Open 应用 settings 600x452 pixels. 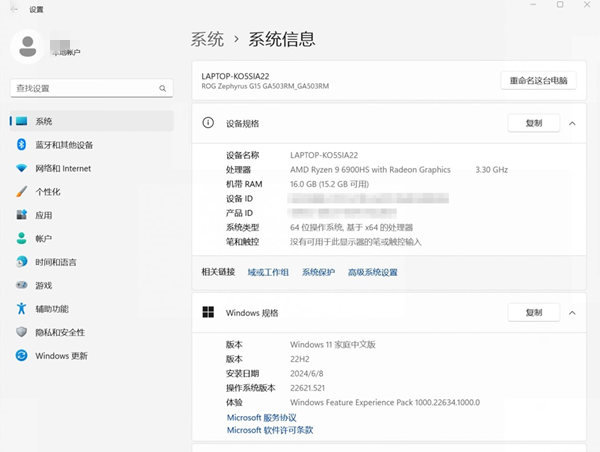coord(92,215)
